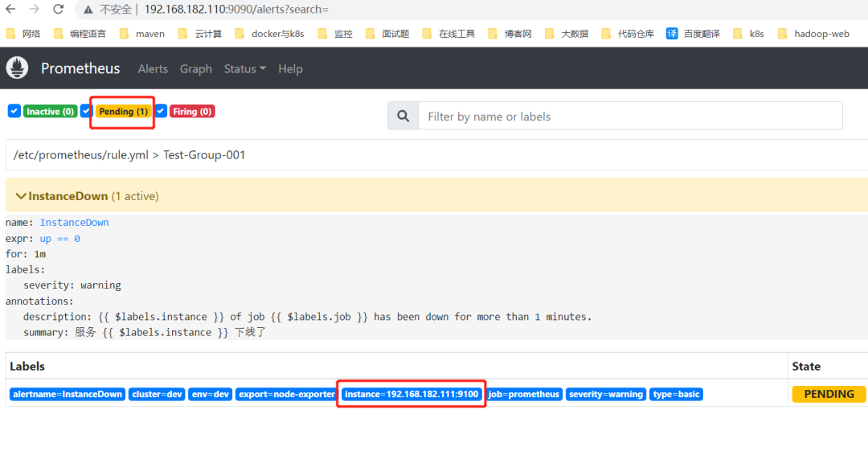Click the green Inactive (0) badge
Viewport: 868px width, 451px height.
[51, 112]
